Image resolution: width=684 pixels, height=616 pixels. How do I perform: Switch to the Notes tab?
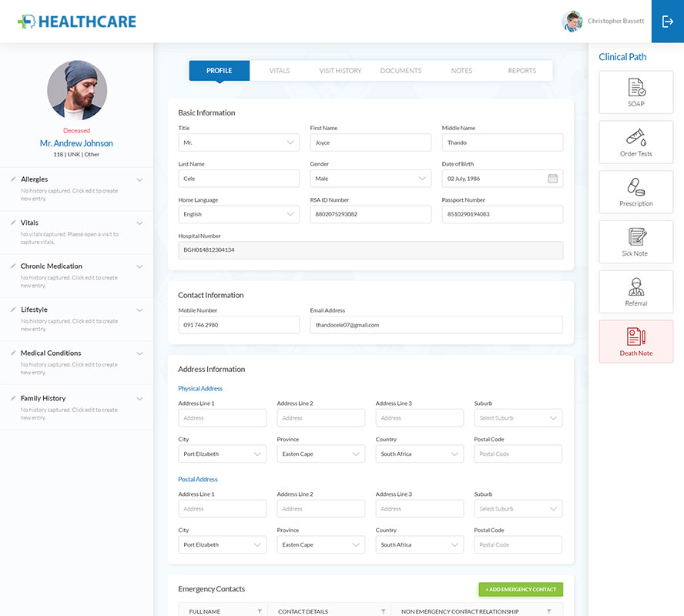461,71
